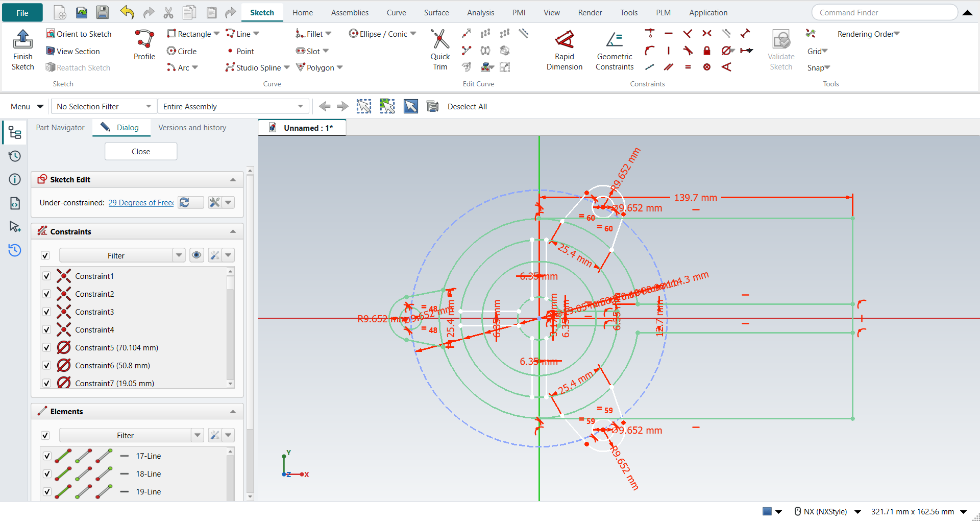Collapse the Sketch Edit section
The height and width of the screenshot is (521, 980).
point(233,180)
